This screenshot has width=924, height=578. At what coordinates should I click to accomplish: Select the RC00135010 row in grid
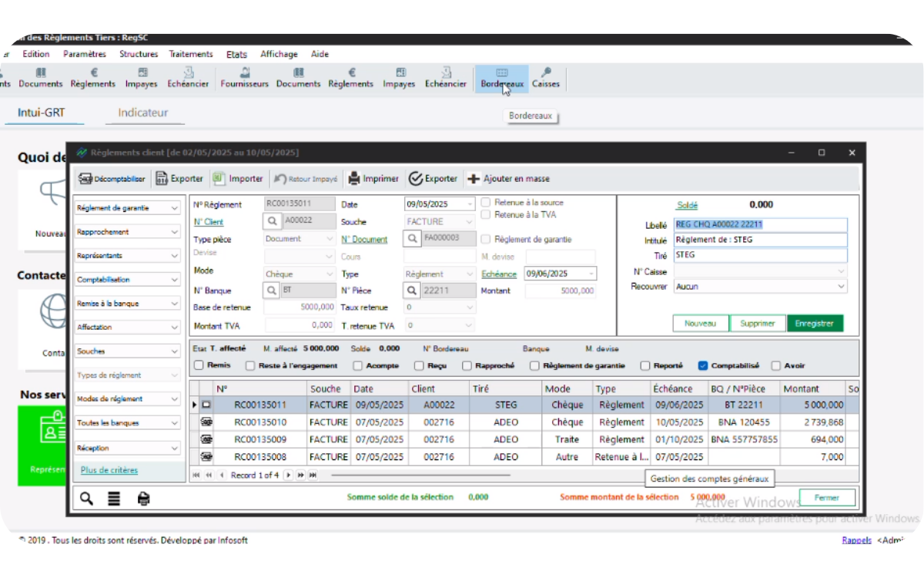point(524,422)
